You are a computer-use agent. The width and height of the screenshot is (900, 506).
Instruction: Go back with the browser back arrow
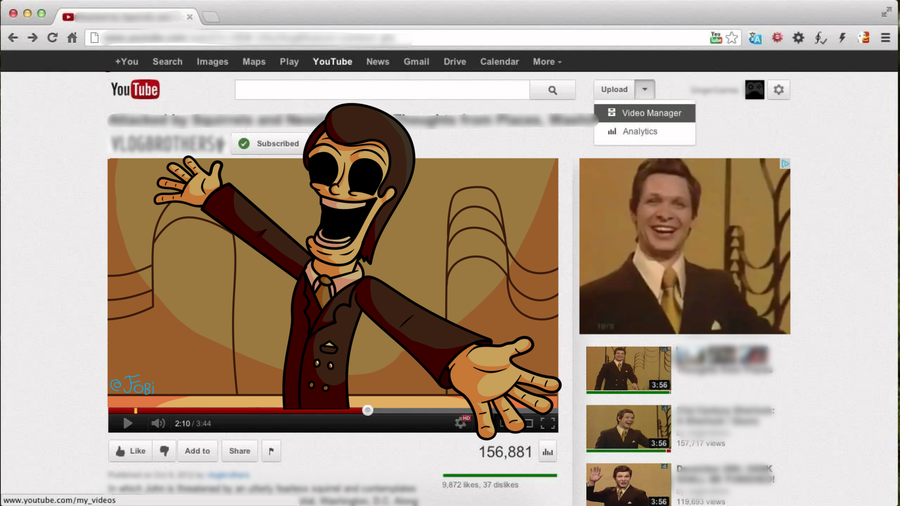13,38
